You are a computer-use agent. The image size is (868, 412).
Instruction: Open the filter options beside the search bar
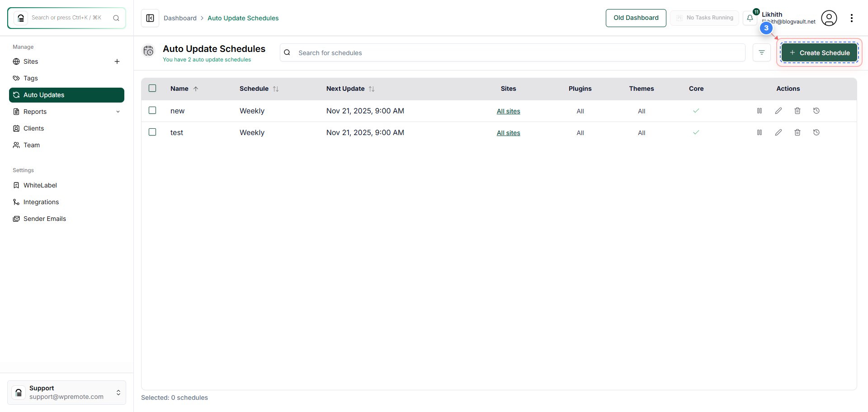(x=762, y=52)
